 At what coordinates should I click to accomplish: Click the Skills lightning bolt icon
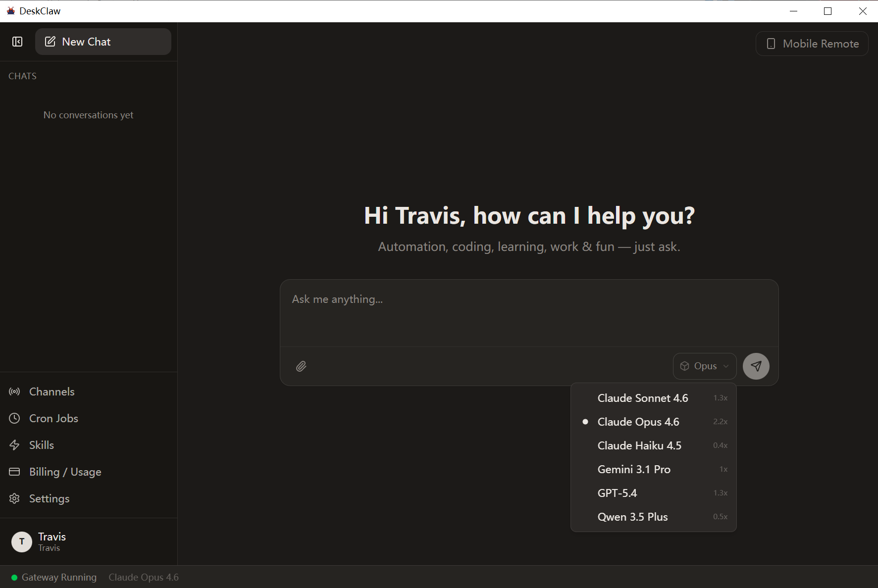point(15,445)
